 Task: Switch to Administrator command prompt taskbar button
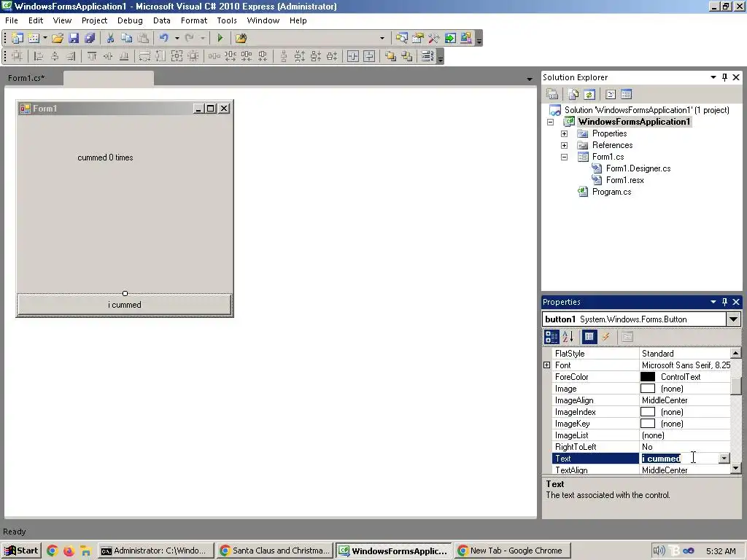pyautogui.click(x=156, y=551)
